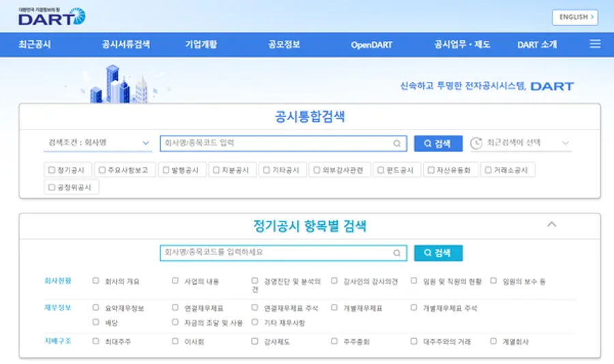
Task: Open the 검색조건 : 회사명 dropdown
Action: 98,143
